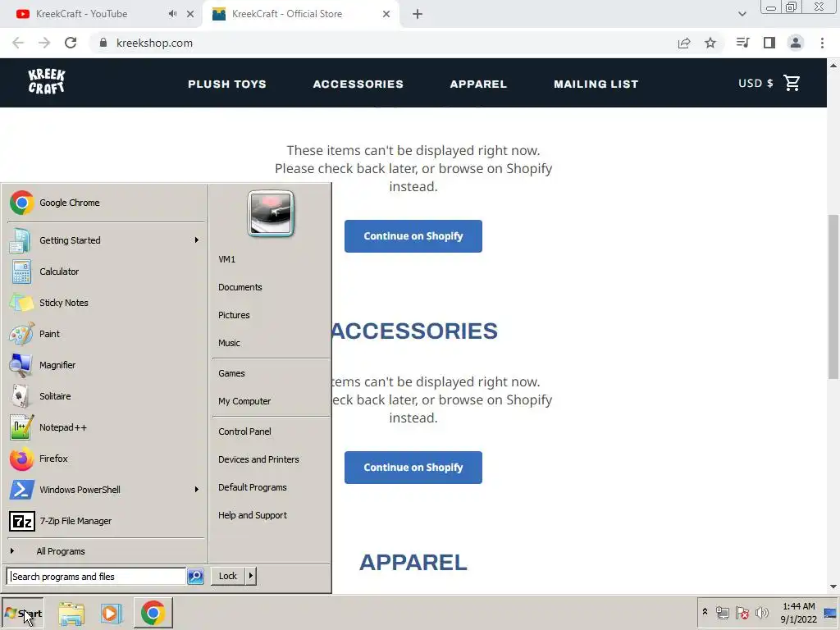Open Control Panel from Start menu
Screen dimensions: 840x630
coord(271,431)
